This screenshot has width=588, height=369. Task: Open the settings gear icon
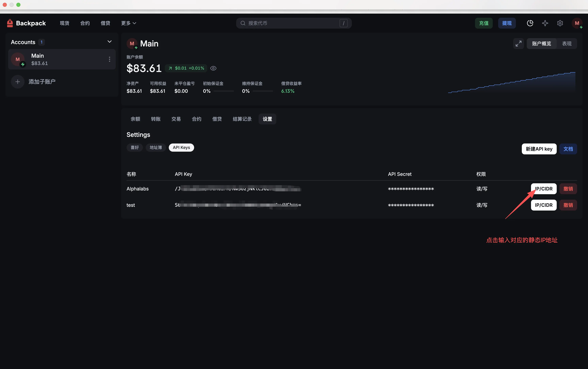click(x=560, y=23)
